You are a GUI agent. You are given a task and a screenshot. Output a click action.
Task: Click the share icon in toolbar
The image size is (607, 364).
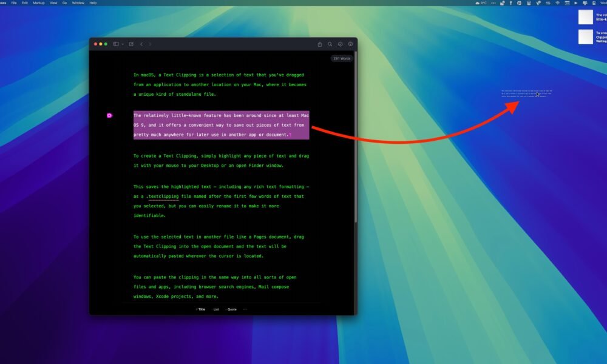[320, 44]
